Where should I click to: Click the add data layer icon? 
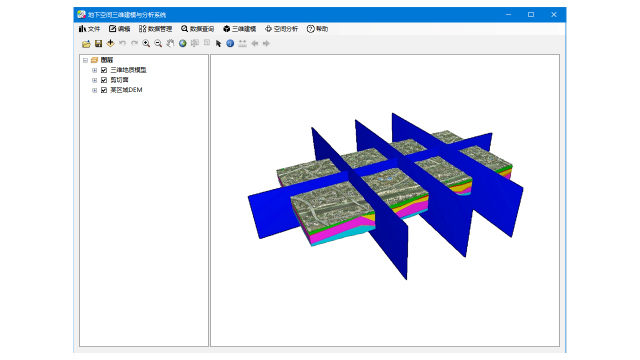tap(110, 43)
